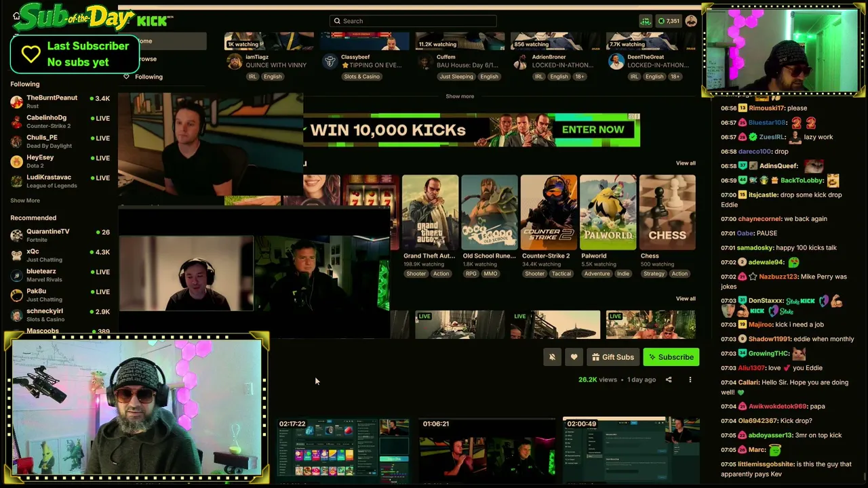Open Chulls_PE avatar in Following list

[16, 141]
